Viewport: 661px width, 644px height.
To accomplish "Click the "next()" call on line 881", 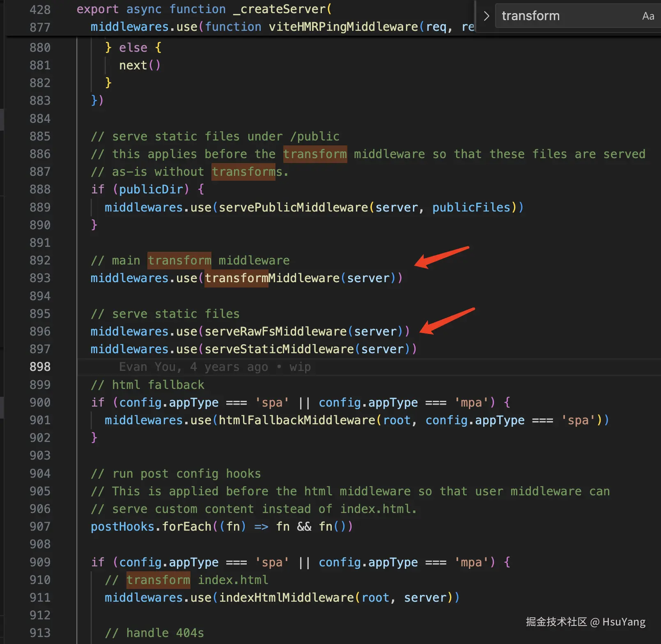I will 140,65.
